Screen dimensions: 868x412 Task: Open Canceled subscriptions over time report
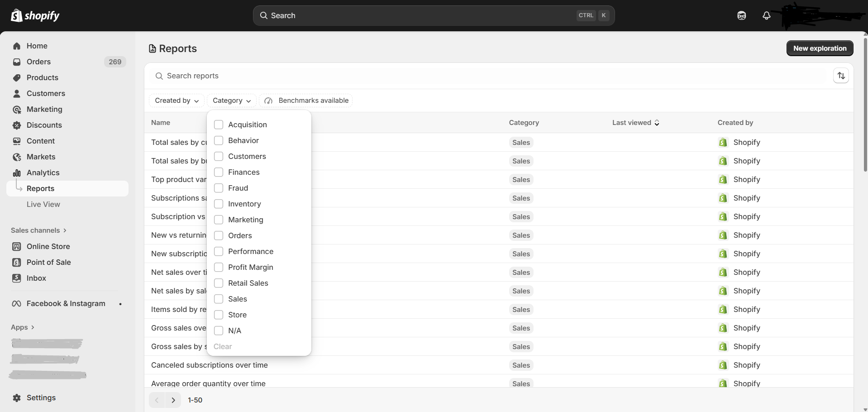click(x=210, y=365)
